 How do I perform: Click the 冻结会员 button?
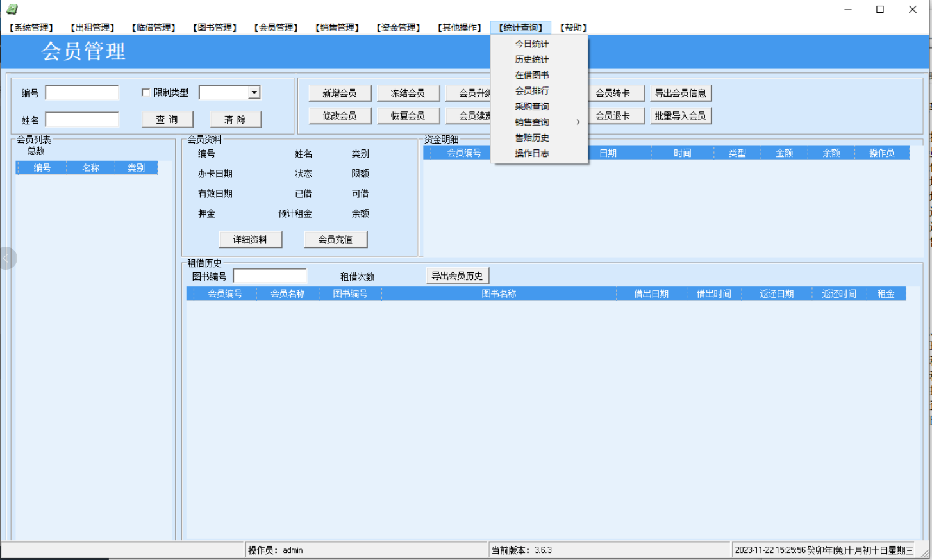pos(408,93)
